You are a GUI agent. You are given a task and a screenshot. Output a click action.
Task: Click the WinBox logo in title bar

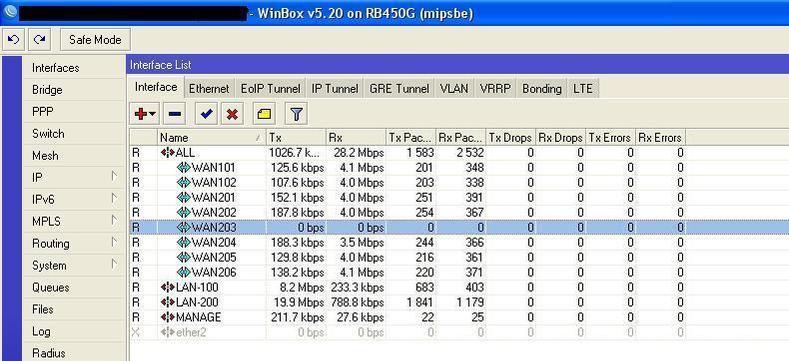pyautogui.click(x=10, y=12)
